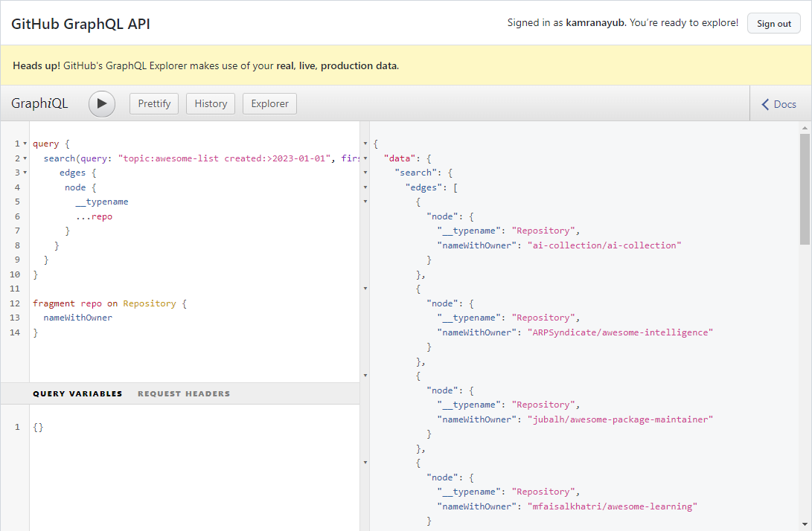Click "jubalh/awesome-package-maintainer" result value
Image resolution: width=812 pixels, height=531 pixels.
[621, 419]
